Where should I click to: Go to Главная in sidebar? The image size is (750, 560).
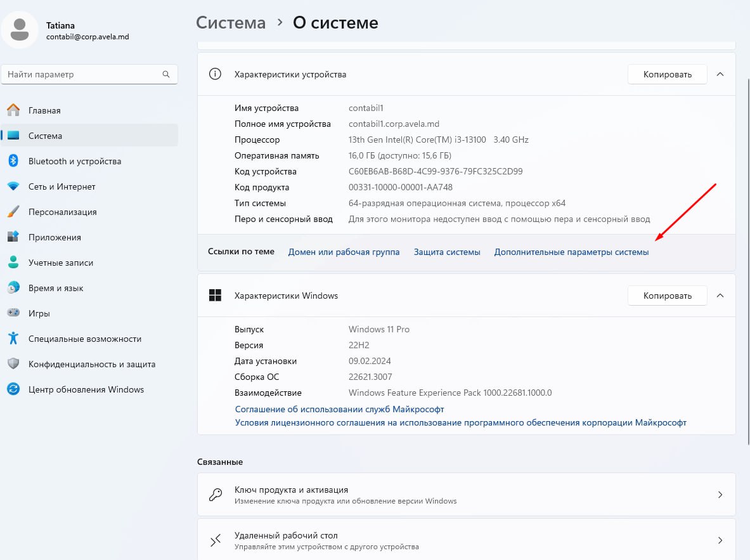pos(89,110)
